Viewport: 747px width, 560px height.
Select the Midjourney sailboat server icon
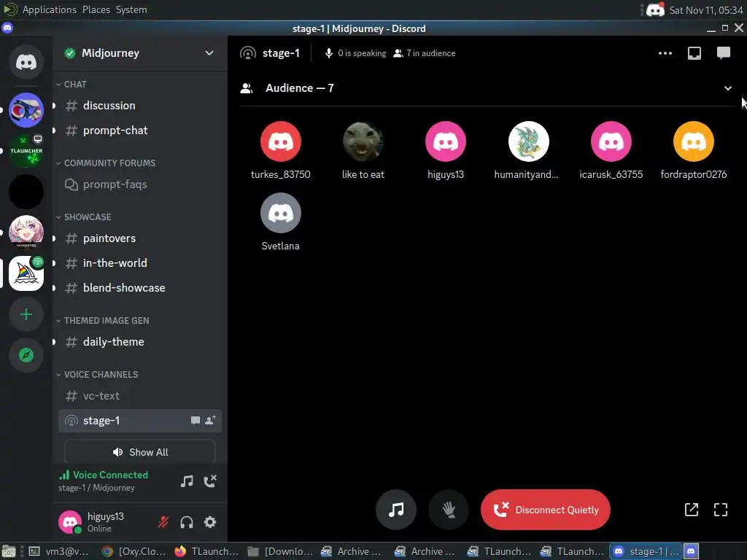tap(26, 273)
